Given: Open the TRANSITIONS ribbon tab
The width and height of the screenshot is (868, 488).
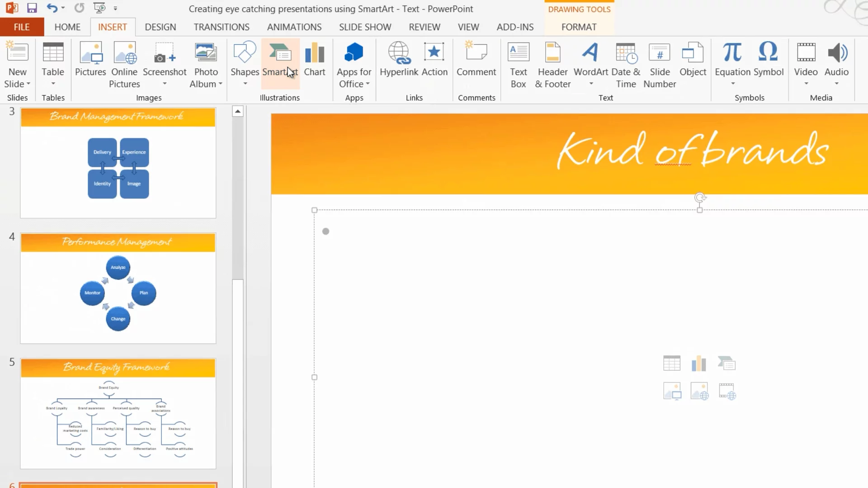Looking at the screenshot, I should point(222,27).
